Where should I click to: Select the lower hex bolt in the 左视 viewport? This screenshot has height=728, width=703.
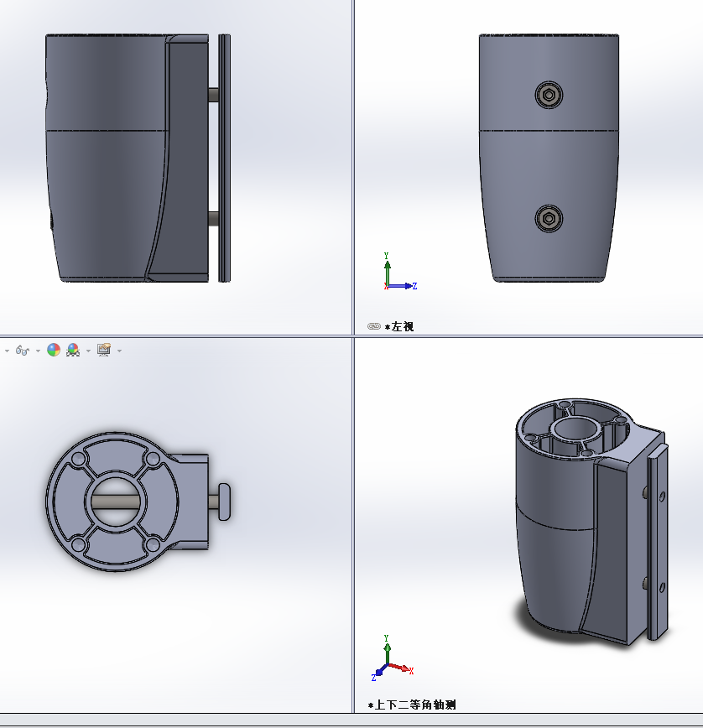click(549, 218)
